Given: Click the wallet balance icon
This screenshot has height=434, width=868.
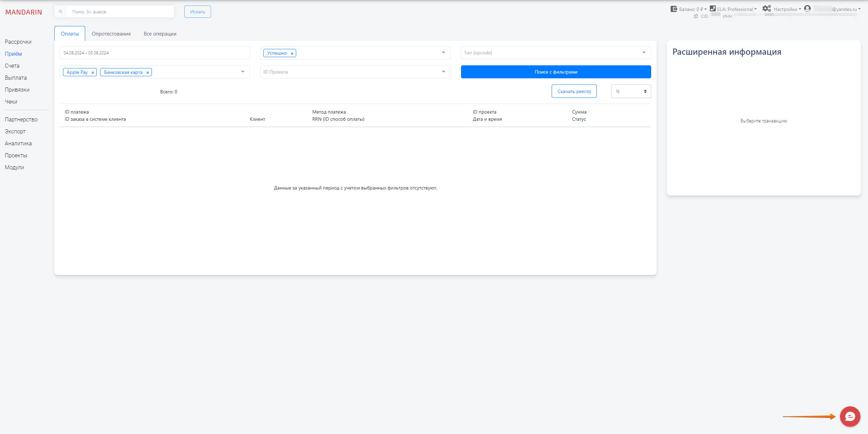Looking at the screenshot, I should pos(674,9).
